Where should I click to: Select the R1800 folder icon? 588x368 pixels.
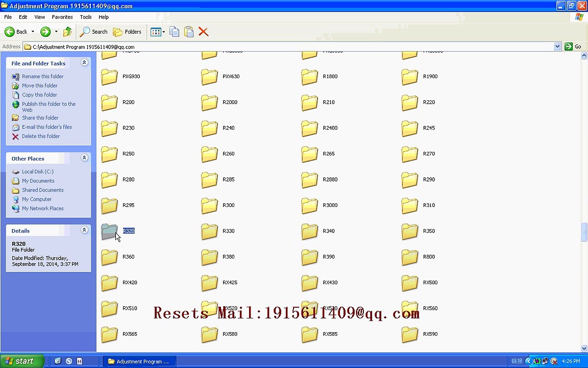310,77
